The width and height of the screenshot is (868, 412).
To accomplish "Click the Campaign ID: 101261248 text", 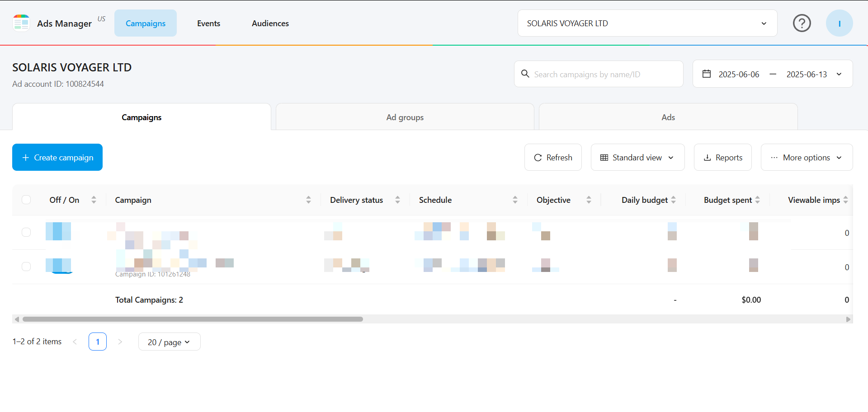I will coord(153,274).
